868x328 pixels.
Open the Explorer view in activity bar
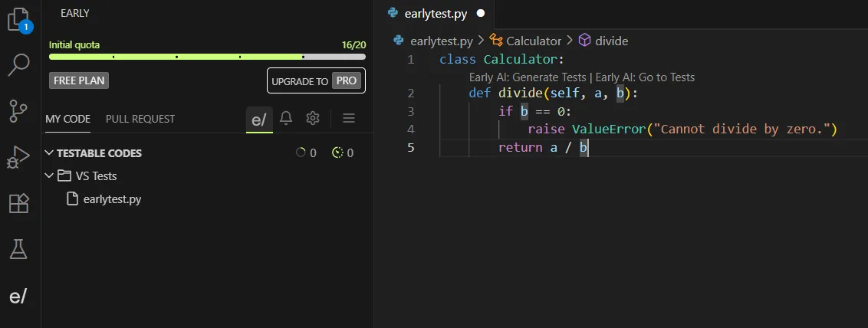19,20
